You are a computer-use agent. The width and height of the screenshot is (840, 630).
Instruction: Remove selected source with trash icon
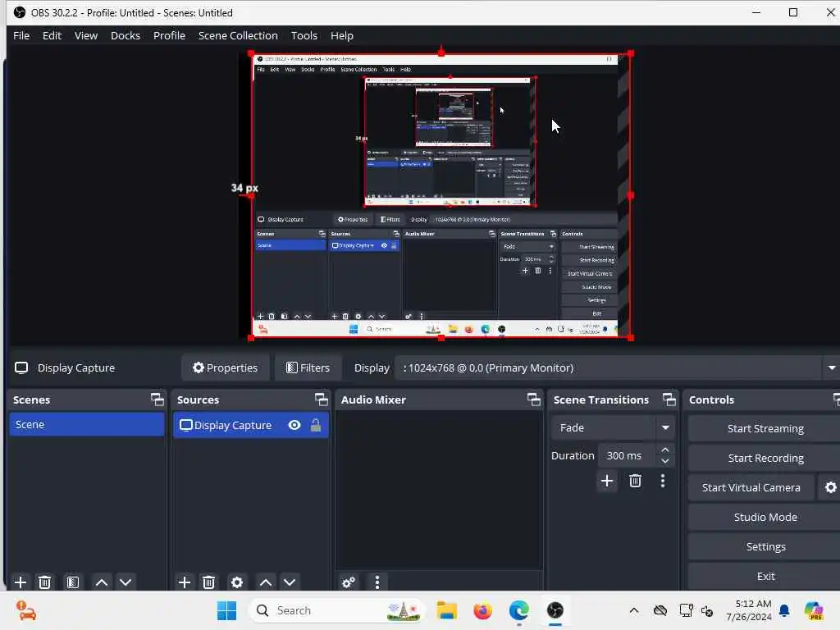click(x=209, y=582)
